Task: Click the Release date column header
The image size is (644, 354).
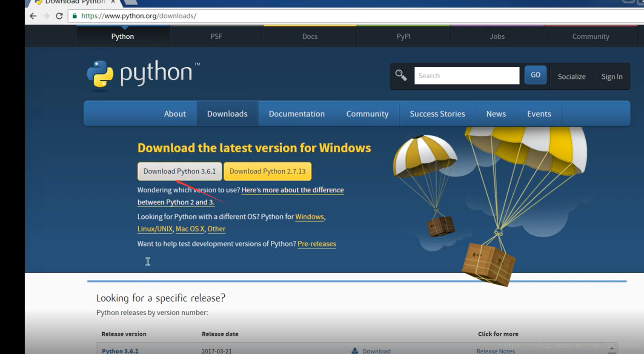Action: (x=220, y=334)
